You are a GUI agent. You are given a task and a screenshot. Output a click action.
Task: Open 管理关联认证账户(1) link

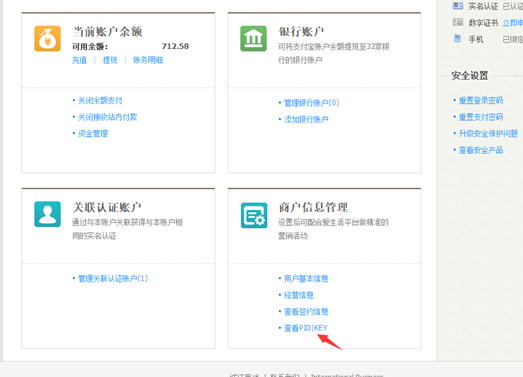[113, 278]
